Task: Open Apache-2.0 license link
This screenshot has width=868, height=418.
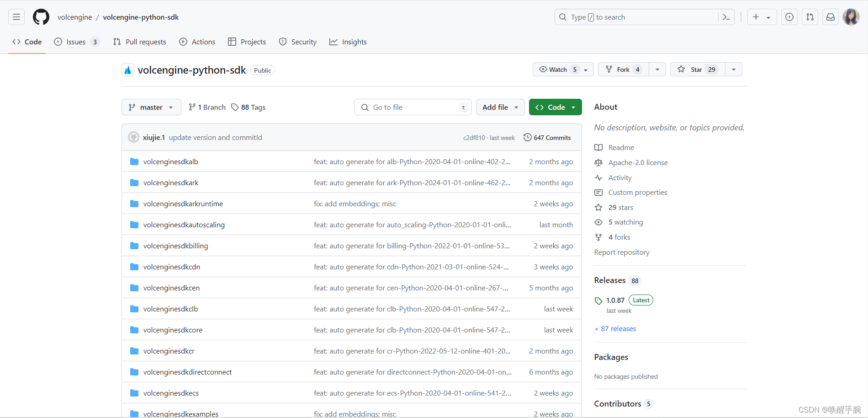Action: pyautogui.click(x=631, y=163)
